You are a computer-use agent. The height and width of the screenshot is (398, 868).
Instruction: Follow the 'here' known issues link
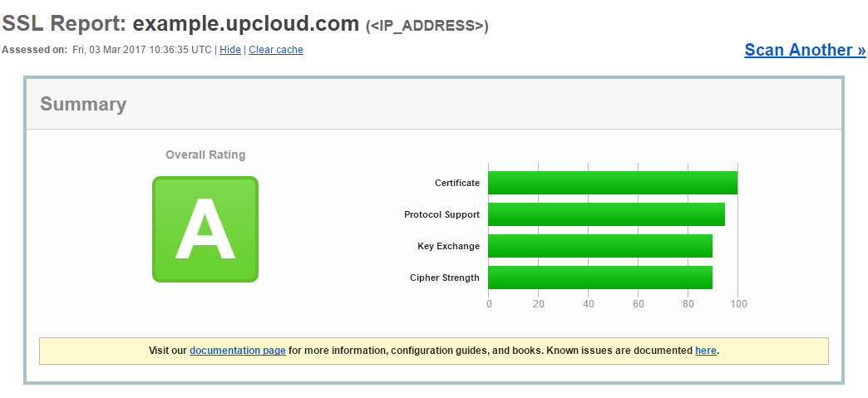coord(706,351)
